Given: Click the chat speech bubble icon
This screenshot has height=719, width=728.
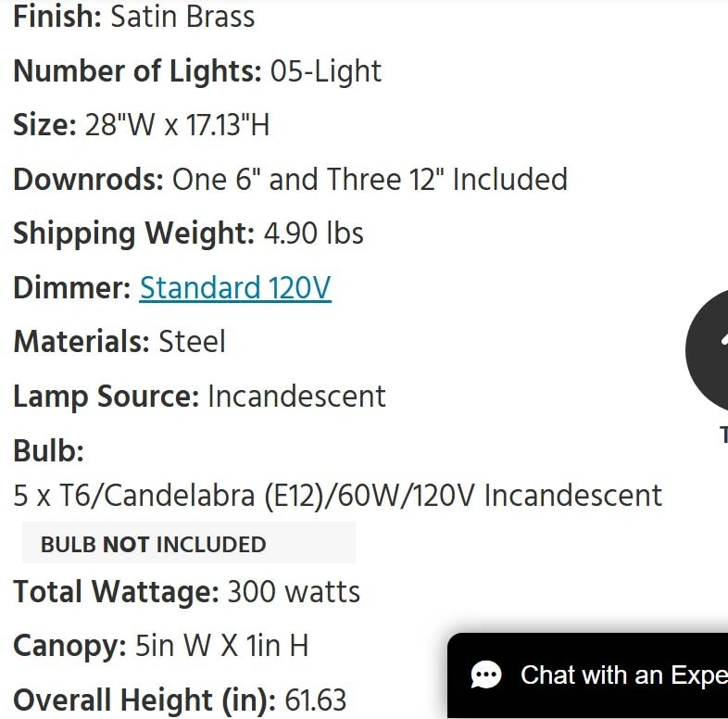Looking at the screenshot, I should pos(486,675).
